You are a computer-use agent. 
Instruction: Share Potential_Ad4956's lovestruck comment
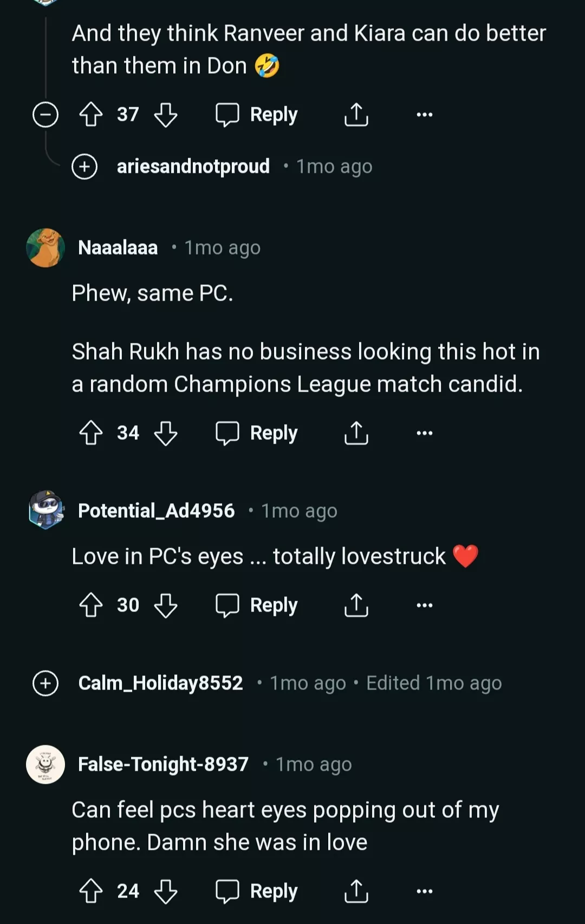356,605
